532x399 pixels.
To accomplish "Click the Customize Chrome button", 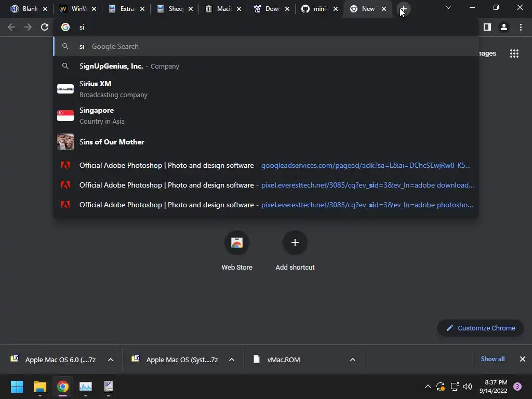I will coord(481,328).
